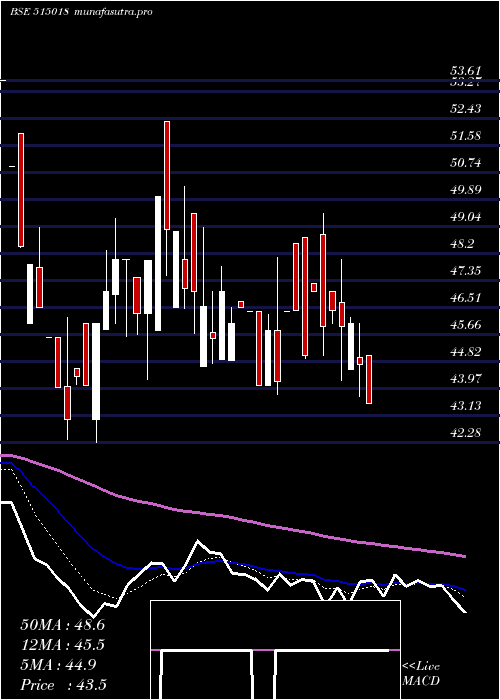Click the 49.89 price axis label
Screen dimensions: 500x700
click(466, 190)
